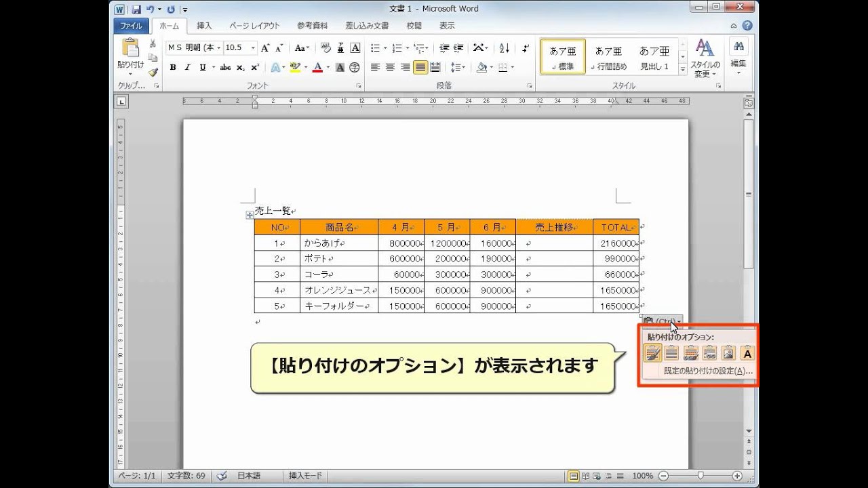This screenshot has height=488, width=868.
Task: Choose Link and Use Destination Styles paste icon
Action: tap(709, 352)
